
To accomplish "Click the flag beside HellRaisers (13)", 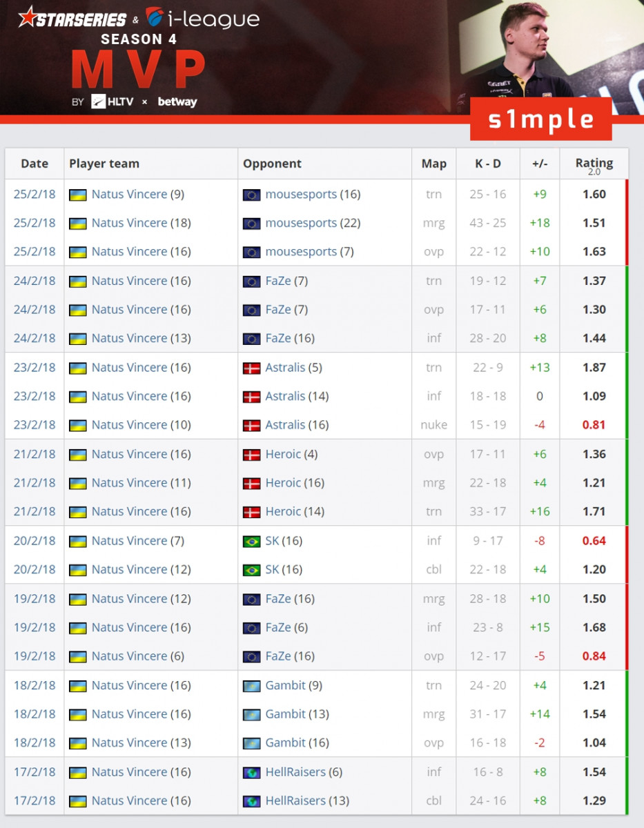I will 251,801.
